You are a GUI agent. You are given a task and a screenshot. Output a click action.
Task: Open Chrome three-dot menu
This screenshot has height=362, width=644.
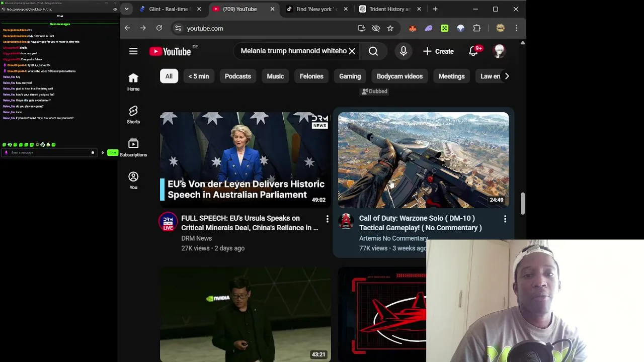pyautogui.click(x=516, y=28)
